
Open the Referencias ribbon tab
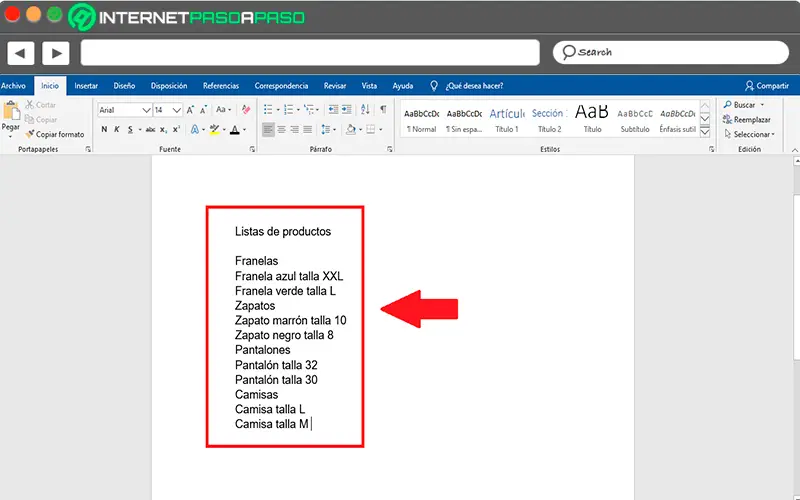click(221, 86)
